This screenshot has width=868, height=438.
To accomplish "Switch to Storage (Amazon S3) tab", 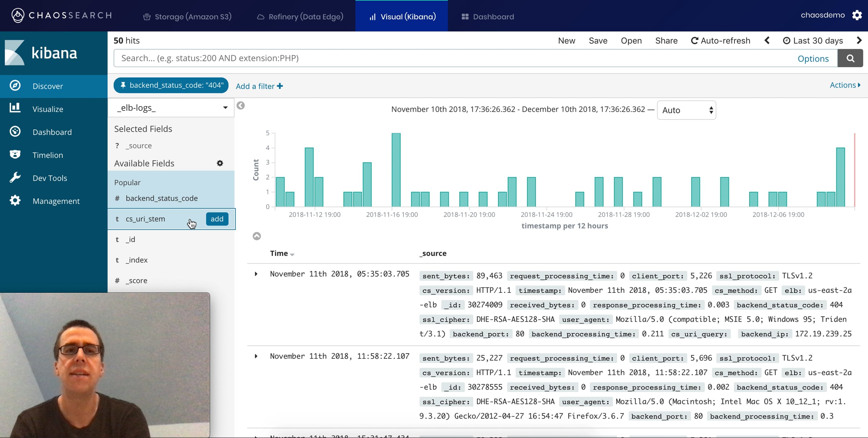I will pos(187,17).
